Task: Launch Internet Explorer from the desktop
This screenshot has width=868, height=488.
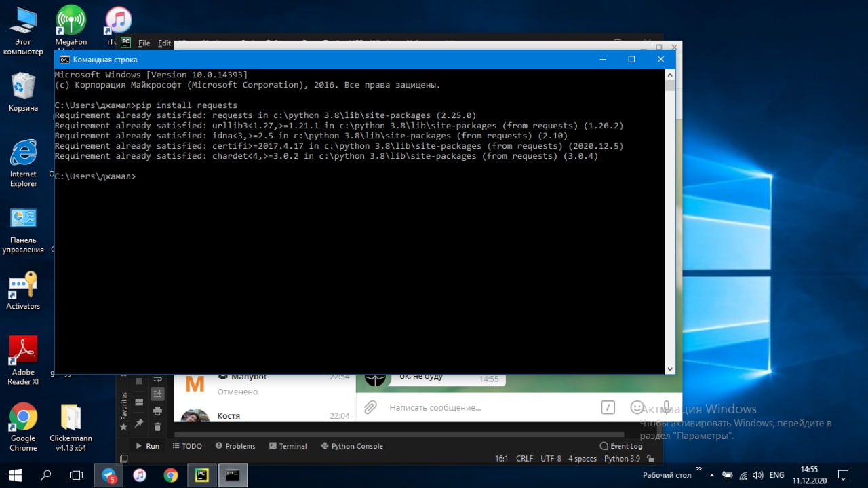Action: point(23,163)
